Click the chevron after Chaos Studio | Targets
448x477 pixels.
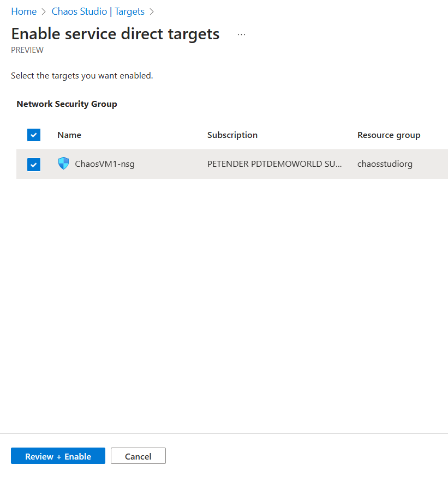151,11
